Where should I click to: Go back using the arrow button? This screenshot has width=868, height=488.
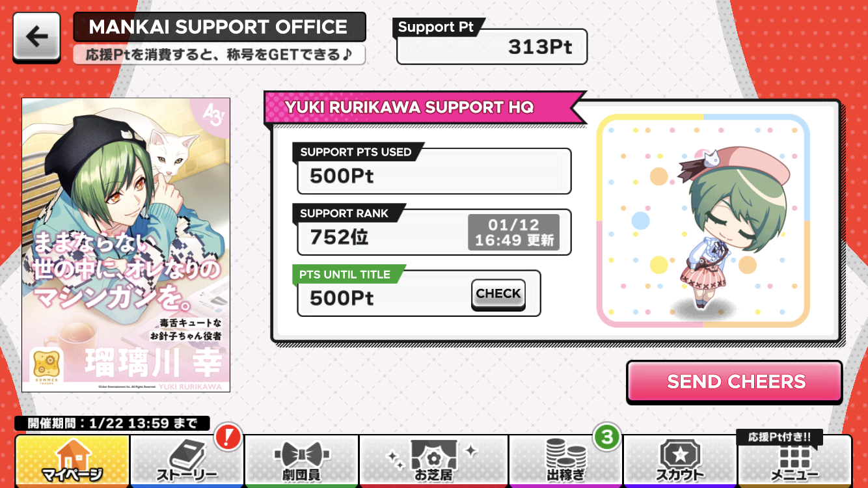[37, 37]
